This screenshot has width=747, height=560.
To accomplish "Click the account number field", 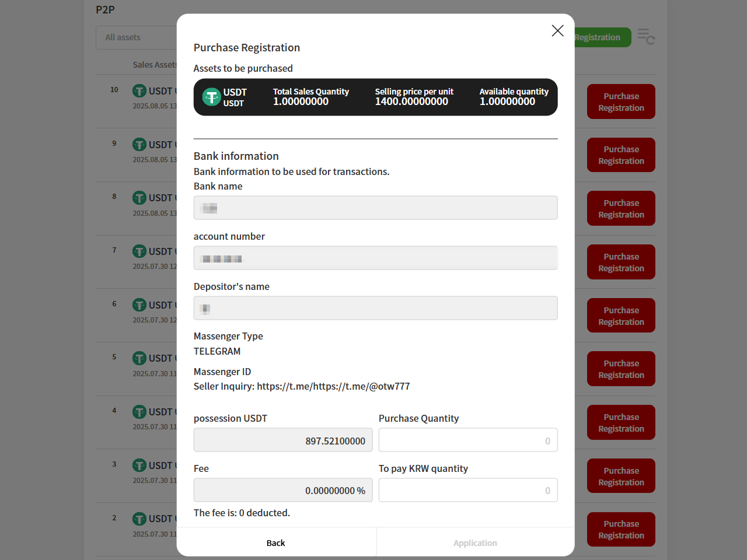I will tap(375, 258).
